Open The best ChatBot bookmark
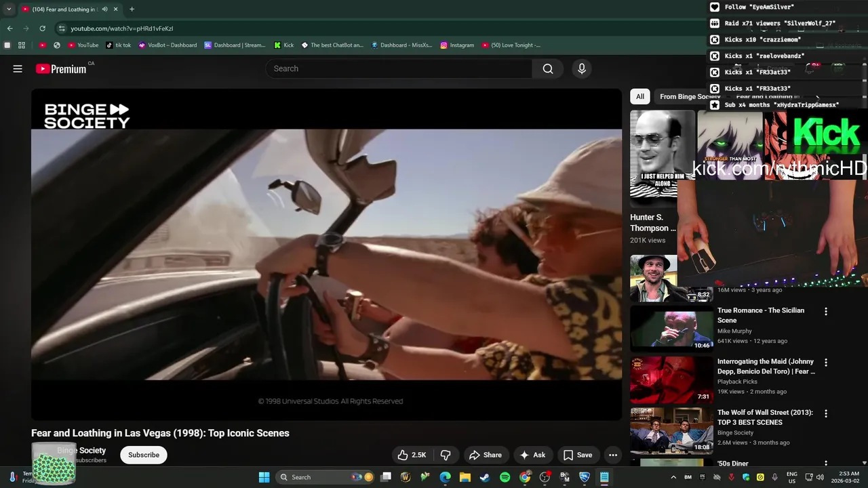868x488 pixels. coord(332,45)
